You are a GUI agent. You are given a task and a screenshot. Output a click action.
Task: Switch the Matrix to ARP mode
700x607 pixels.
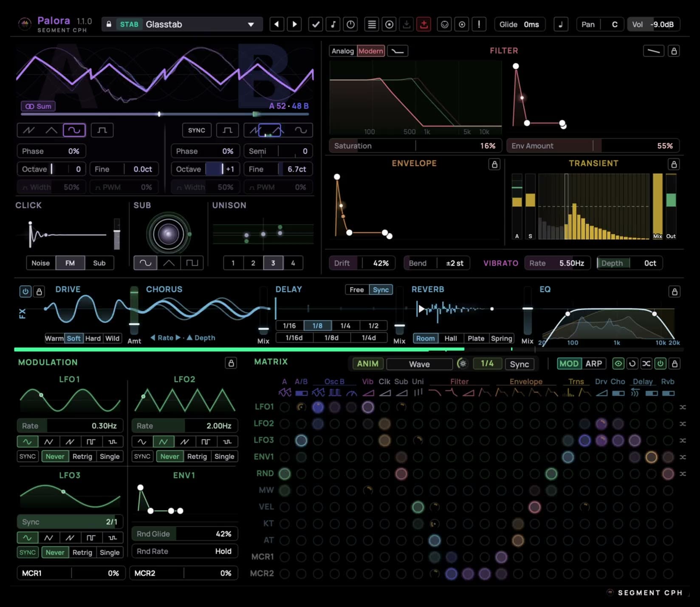coord(594,363)
